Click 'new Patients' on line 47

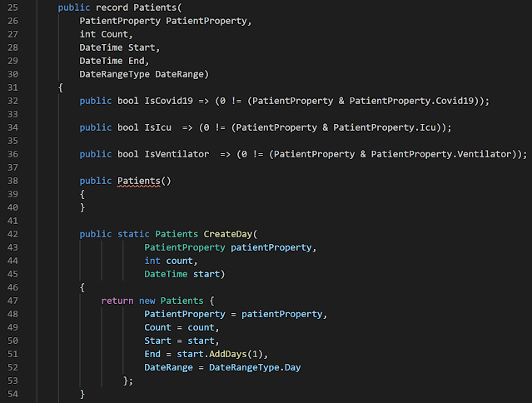(171, 301)
